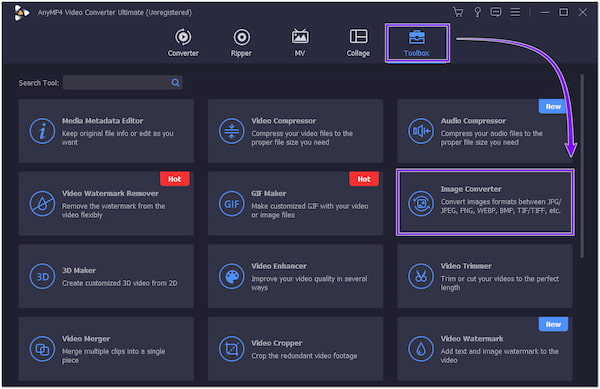Close the AnyMP4 window
Screen dimensions: 600x389
(x=582, y=12)
